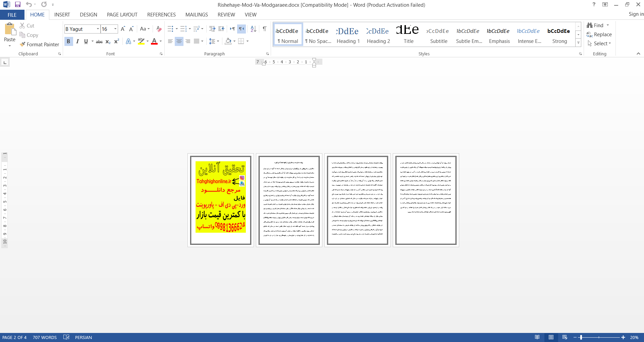
Task: Switch to Read Mode view
Action: tap(537, 337)
